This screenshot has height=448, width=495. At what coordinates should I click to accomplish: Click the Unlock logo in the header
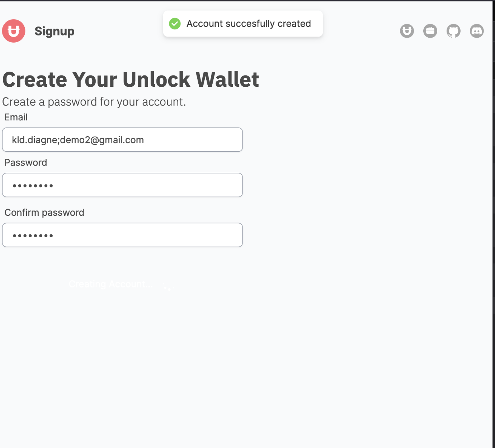tap(14, 31)
